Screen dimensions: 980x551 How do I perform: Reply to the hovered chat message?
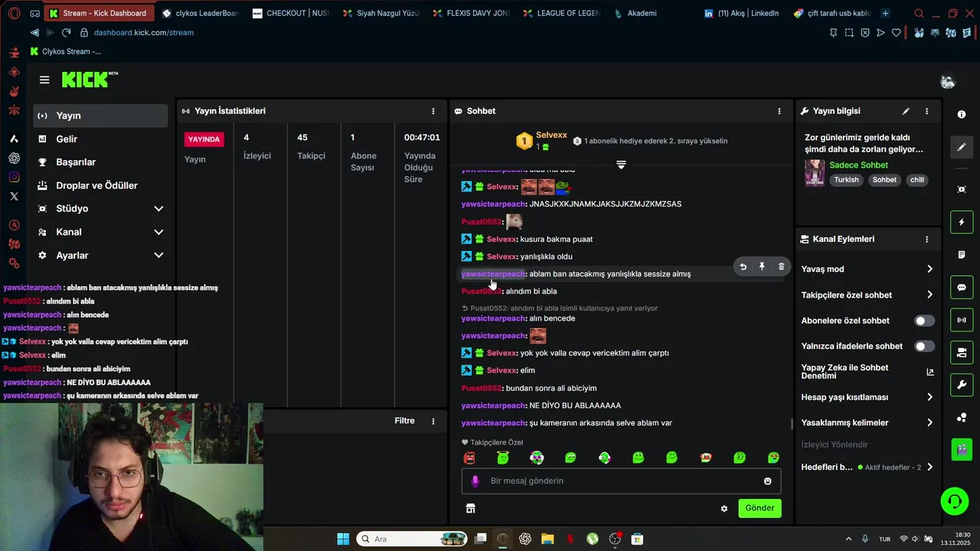743,266
